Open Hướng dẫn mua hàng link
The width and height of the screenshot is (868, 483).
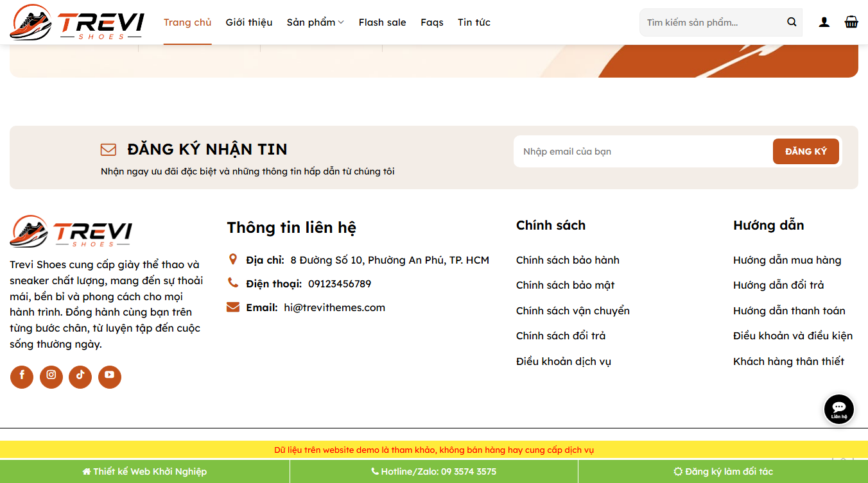[x=787, y=260]
